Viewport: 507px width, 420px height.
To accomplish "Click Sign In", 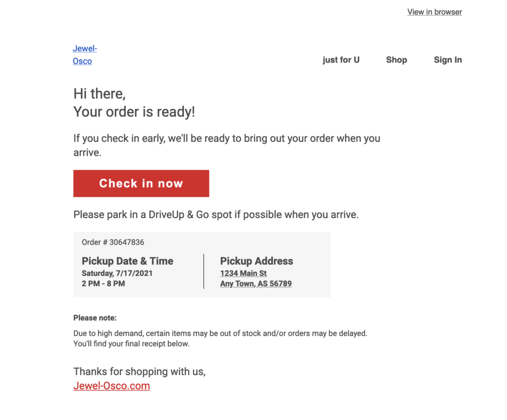I will (448, 59).
